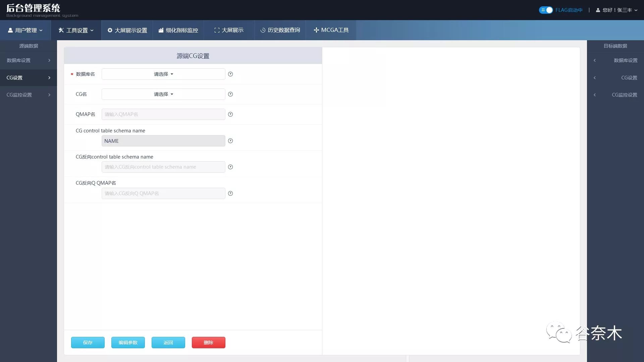The image size is (644, 362).
Task: Toggle the FLAG startup switch
Action: pos(546,10)
